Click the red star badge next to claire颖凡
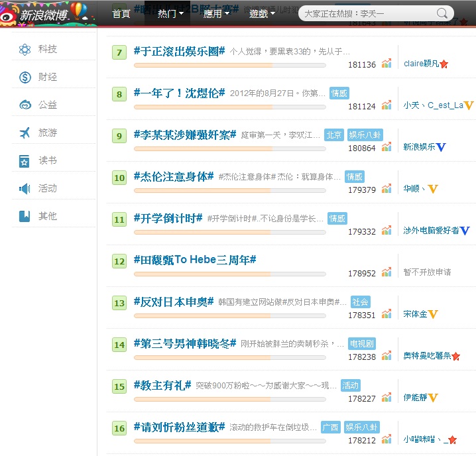476x456 pixels. [444, 64]
